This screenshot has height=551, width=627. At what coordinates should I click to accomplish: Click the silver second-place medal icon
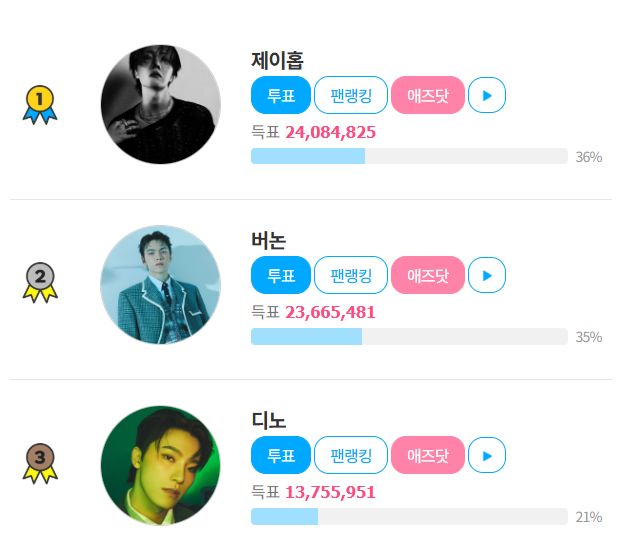(40, 283)
